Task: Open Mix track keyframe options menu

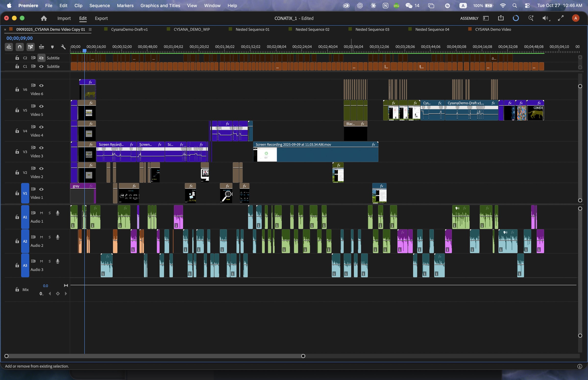Action: [x=41, y=294]
